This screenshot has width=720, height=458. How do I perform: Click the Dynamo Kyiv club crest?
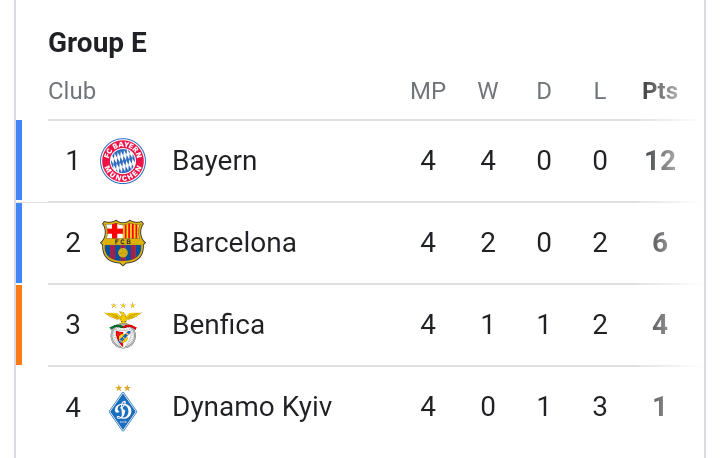coord(123,407)
